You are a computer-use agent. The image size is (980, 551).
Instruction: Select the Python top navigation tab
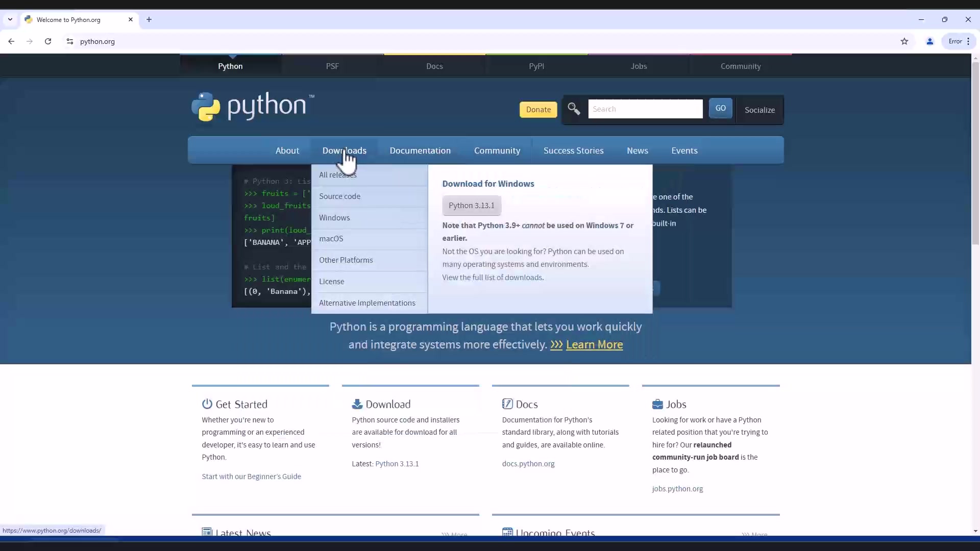[x=230, y=66]
